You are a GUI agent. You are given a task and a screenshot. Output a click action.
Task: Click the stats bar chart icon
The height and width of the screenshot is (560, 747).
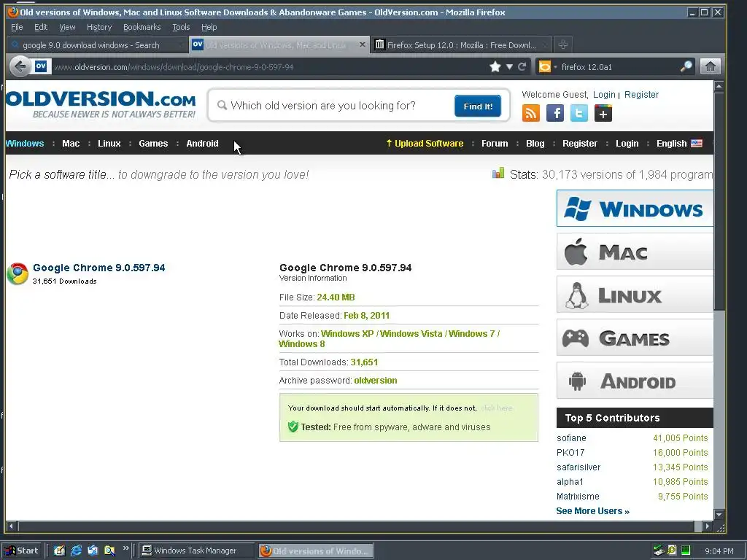click(498, 173)
